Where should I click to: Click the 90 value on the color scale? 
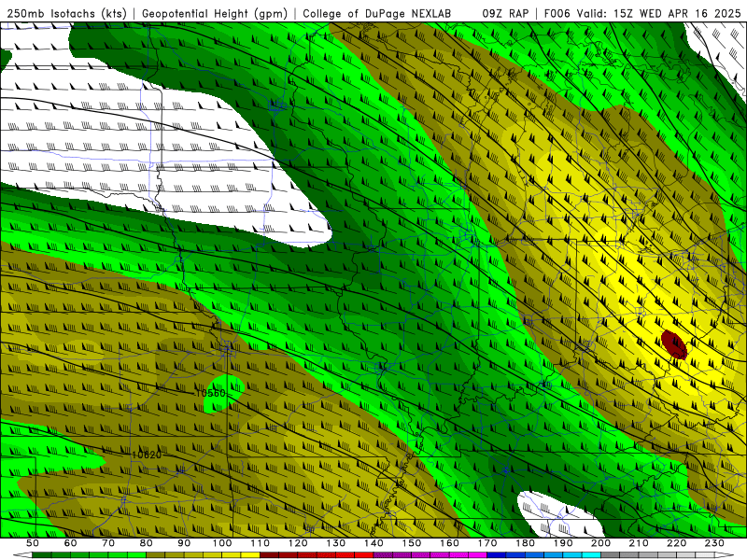(x=184, y=543)
